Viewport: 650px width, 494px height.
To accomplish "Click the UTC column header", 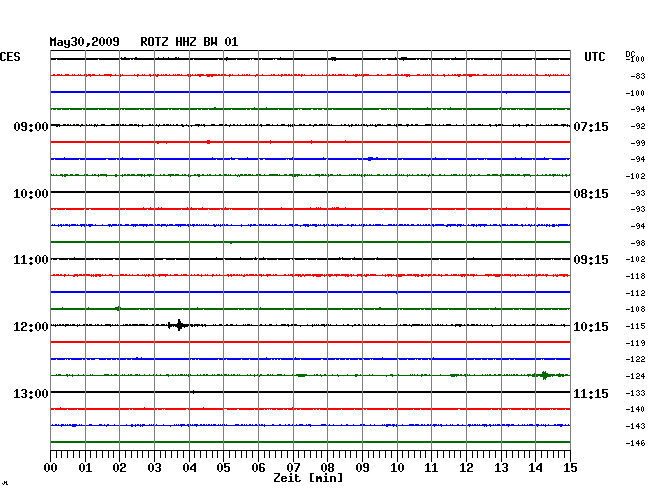I will coord(594,57).
